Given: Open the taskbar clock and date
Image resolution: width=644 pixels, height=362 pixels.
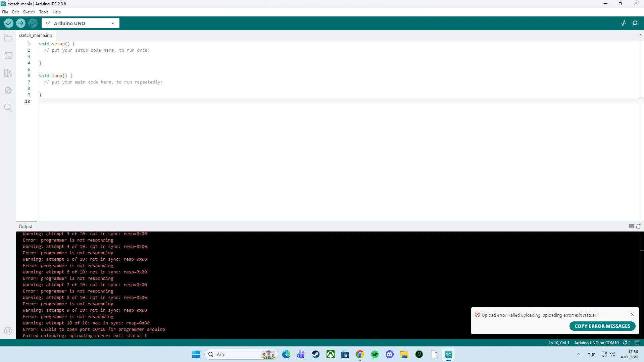Looking at the screenshot, I should point(629,354).
